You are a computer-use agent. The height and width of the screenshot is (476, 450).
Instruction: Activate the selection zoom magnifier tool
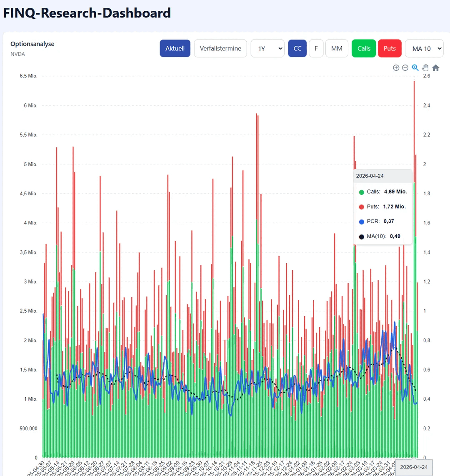[x=415, y=68]
